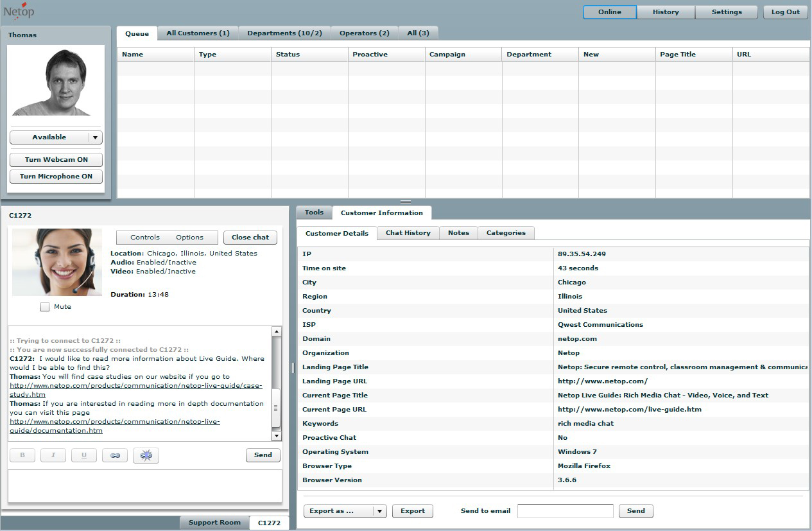Open the Controls menu in chat panel
The height and width of the screenshot is (531, 812).
point(144,238)
